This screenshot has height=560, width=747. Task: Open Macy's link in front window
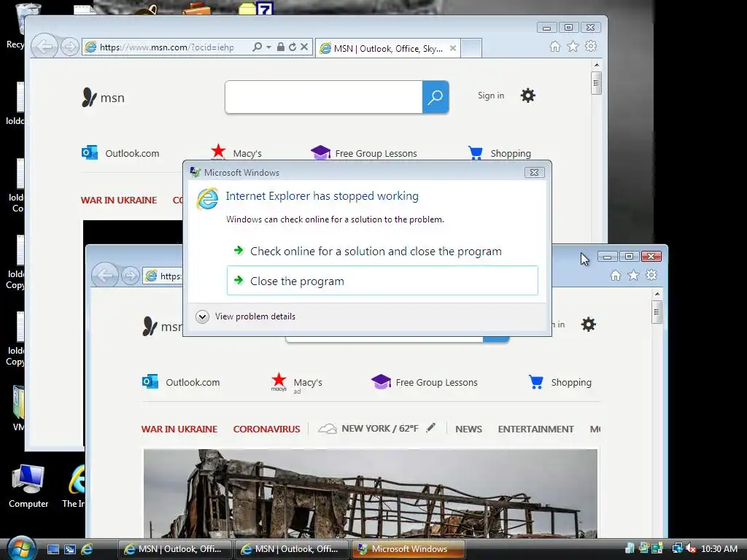(297, 383)
